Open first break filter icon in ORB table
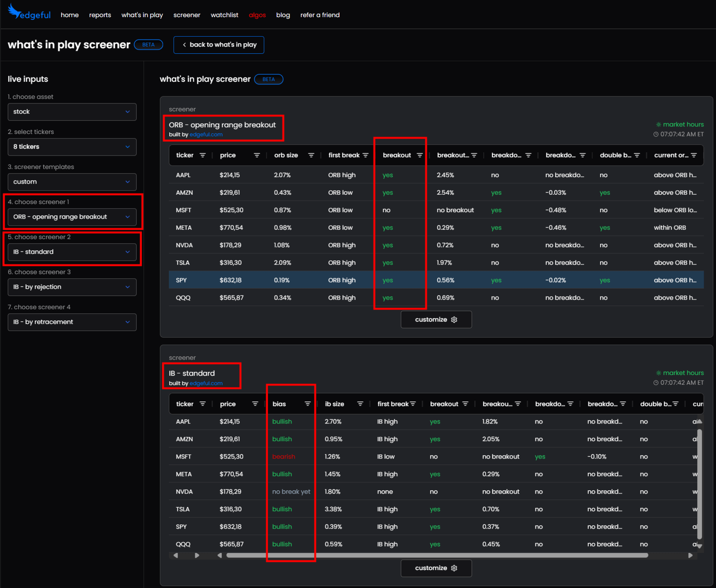This screenshot has width=716, height=588. click(x=365, y=155)
